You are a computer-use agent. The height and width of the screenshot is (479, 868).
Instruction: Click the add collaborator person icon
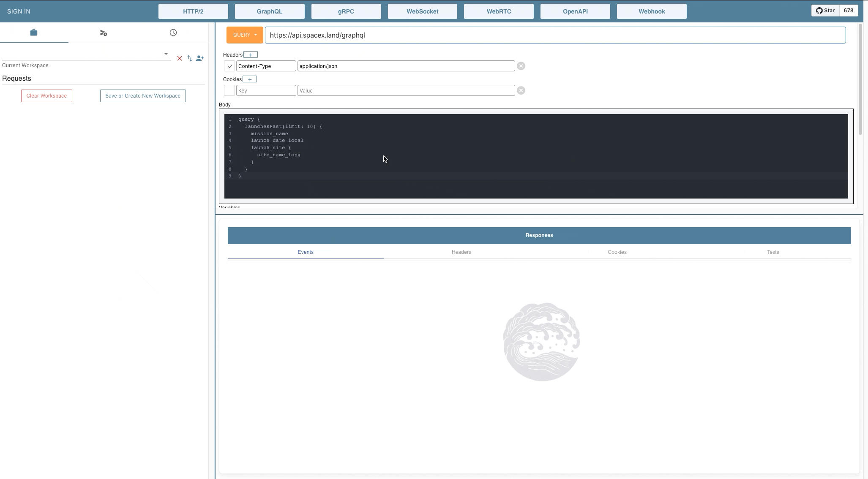click(200, 58)
